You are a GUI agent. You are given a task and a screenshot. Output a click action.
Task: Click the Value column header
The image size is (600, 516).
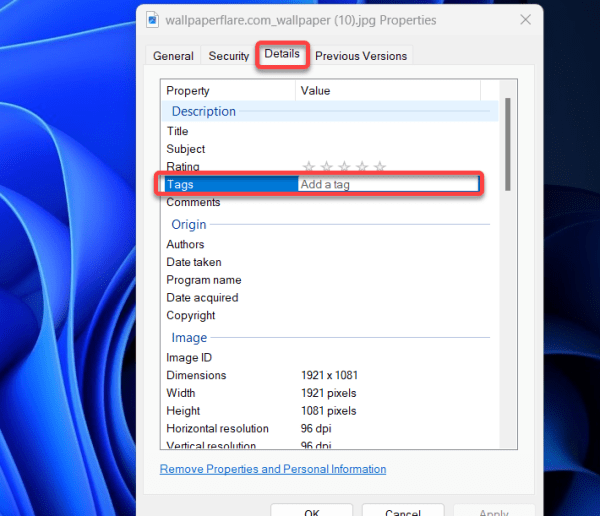coord(388,91)
